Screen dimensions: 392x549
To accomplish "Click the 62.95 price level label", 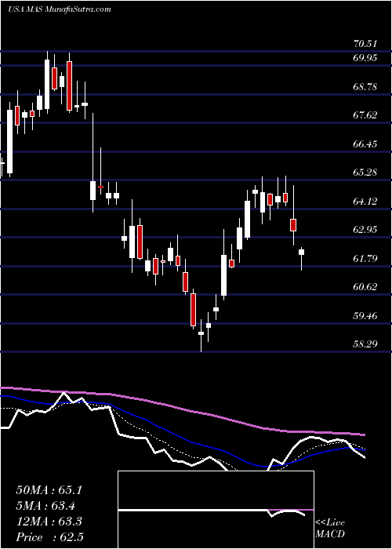I will click(x=365, y=230).
